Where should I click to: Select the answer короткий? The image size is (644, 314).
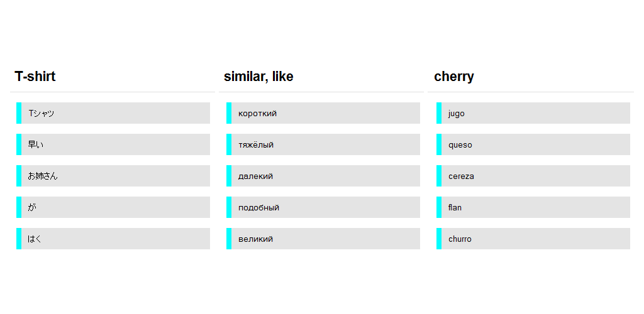[x=323, y=113]
